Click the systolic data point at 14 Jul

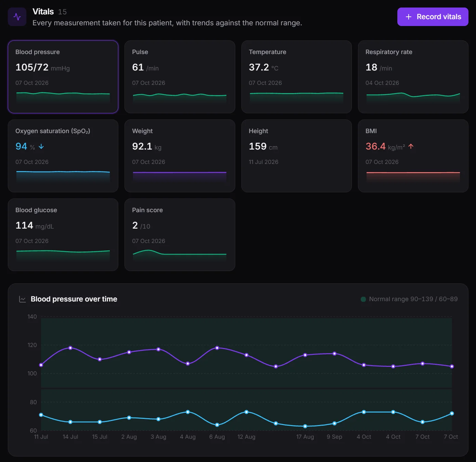coord(70,348)
